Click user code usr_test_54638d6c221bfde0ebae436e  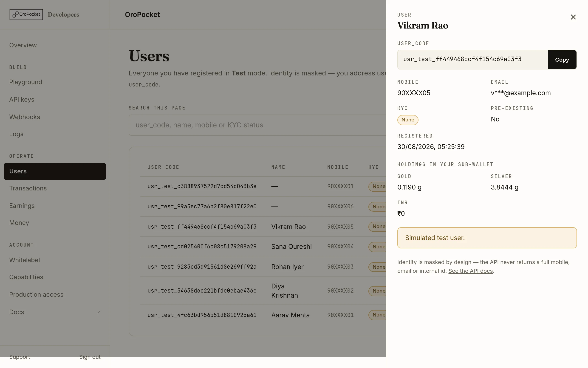[x=202, y=291]
